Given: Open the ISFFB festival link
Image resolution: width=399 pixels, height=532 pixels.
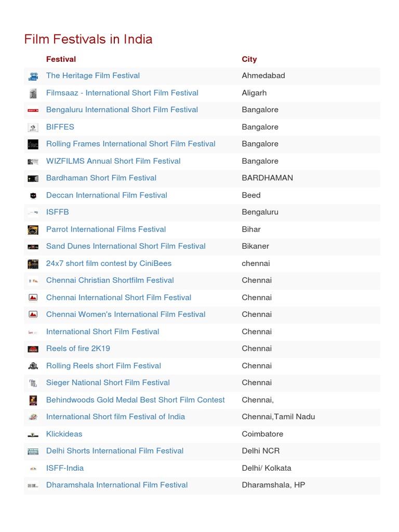Looking at the screenshot, I should [57, 212].
